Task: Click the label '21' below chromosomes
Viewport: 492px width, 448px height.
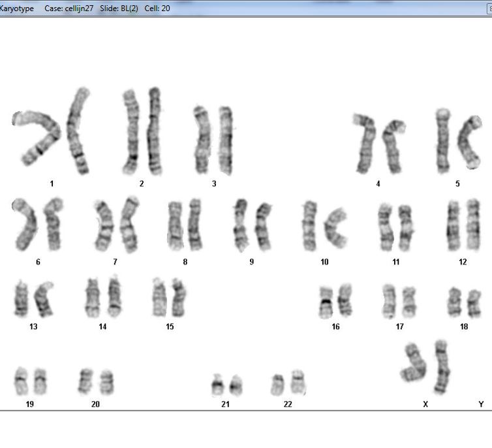Action: tap(225, 404)
